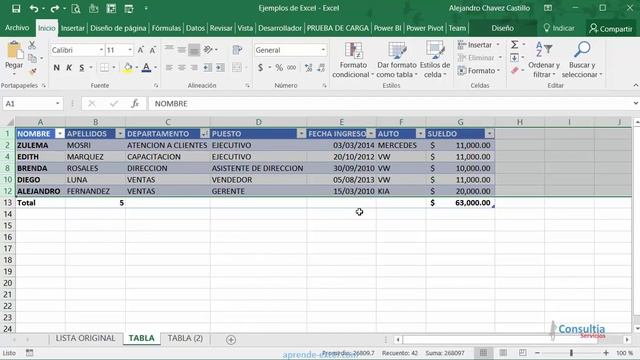Toggle underline (S) formatting

[82, 67]
